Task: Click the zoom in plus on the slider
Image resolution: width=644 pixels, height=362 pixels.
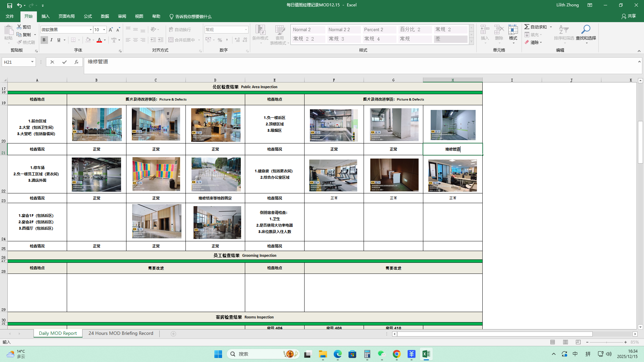Action: (x=626, y=342)
